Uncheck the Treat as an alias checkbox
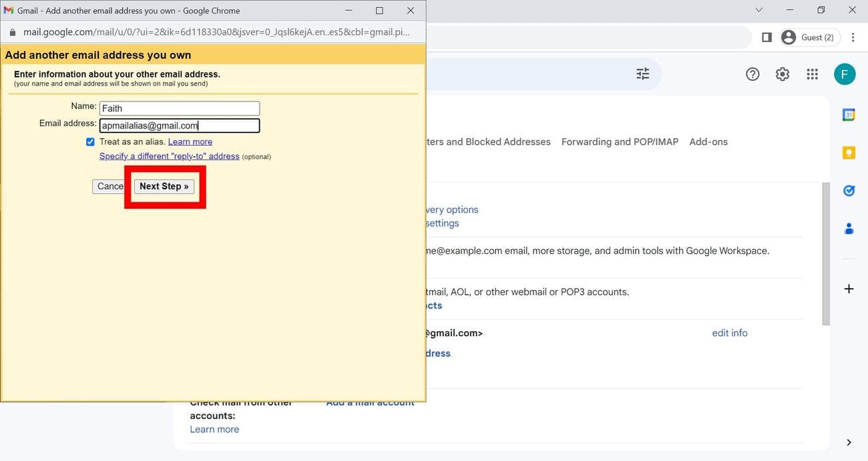868x461 pixels. pyautogui.click(x=90, y=142)
